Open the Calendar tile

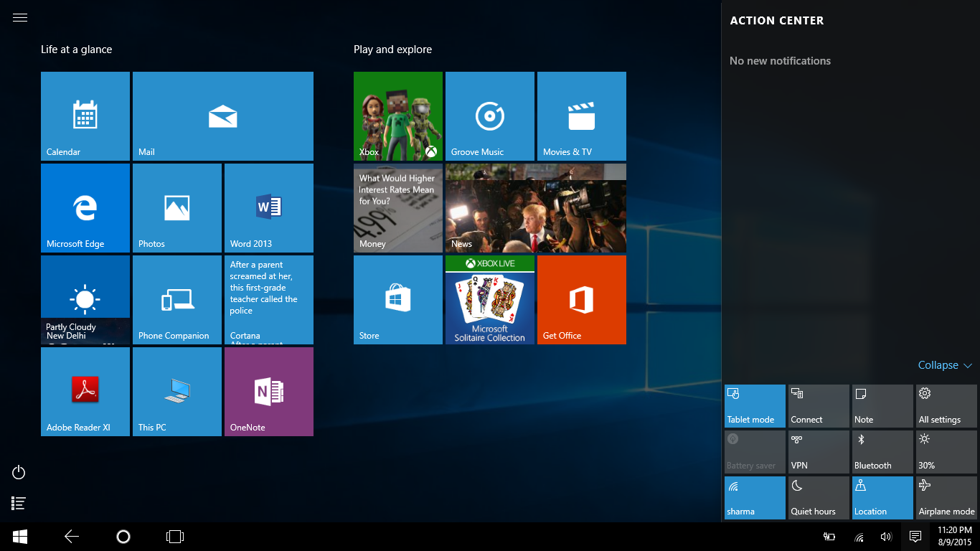tap(85, 116)
